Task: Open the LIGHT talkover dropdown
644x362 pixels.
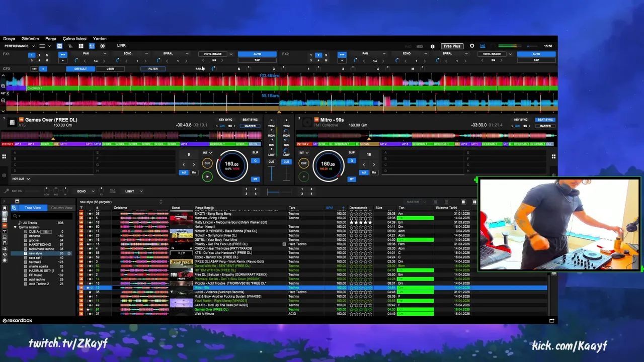Action: (x=133, y=191)
